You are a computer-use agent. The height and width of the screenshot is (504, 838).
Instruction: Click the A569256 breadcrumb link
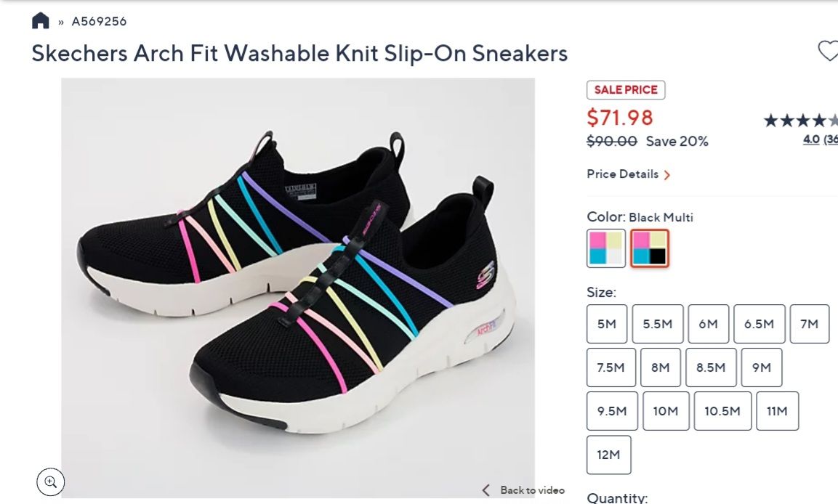(98, 21)
